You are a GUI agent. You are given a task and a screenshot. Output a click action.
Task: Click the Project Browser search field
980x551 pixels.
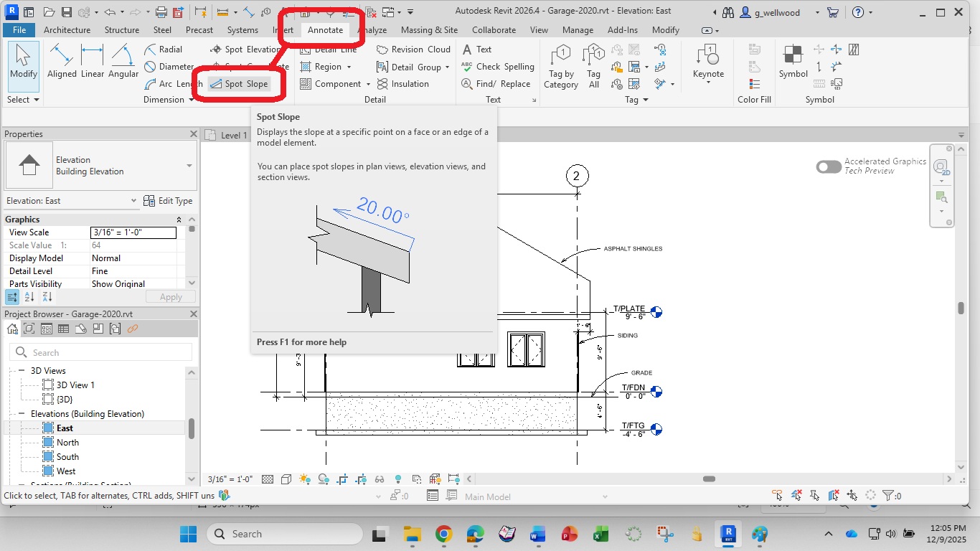pyautogui.click(x=100, y=352)
